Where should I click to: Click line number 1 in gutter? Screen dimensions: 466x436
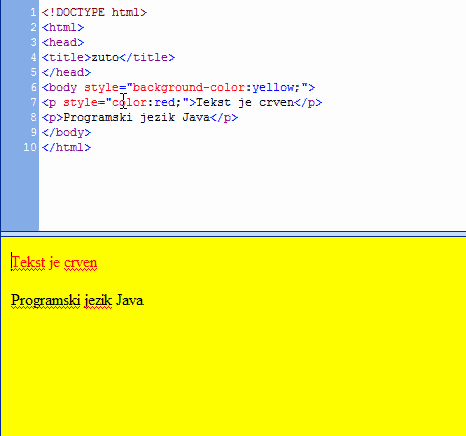tap(33, 12)
